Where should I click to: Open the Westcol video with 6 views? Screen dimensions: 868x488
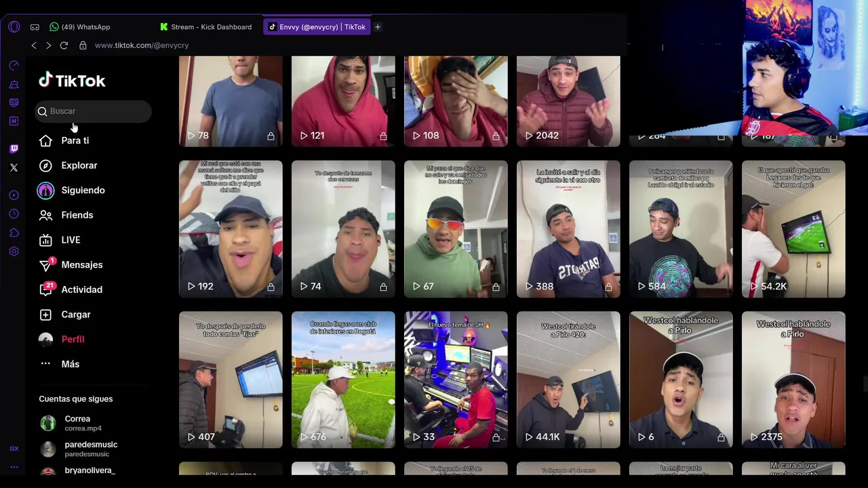pos(681,380)
